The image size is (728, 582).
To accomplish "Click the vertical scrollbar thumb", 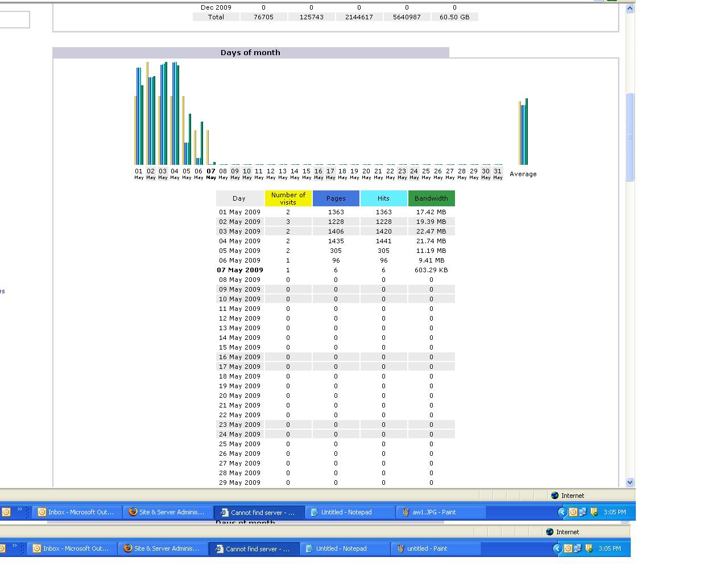I will pos(630,137).
